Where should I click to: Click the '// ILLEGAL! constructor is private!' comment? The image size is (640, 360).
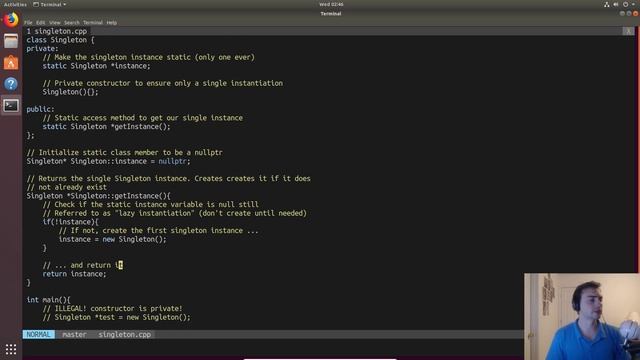(113, 309)
